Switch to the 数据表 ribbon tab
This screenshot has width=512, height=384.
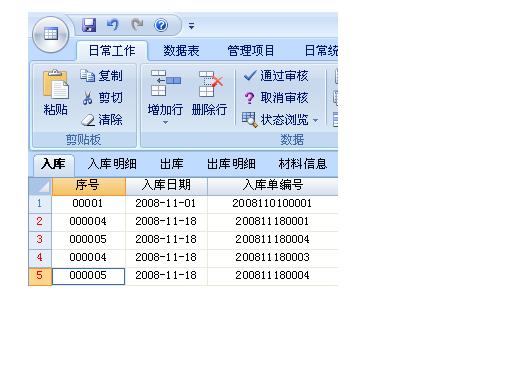point(181,51)
